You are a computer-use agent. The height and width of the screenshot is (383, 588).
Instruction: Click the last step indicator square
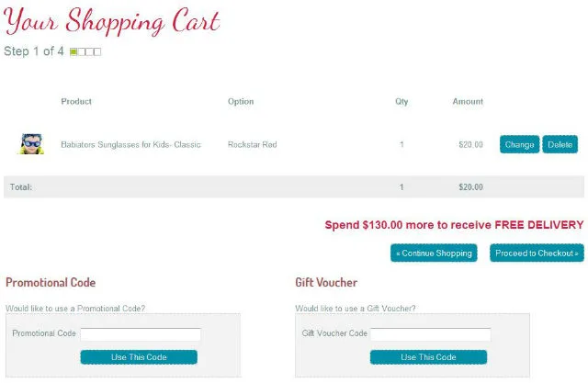pyautogui.click(x=97, y=51)
